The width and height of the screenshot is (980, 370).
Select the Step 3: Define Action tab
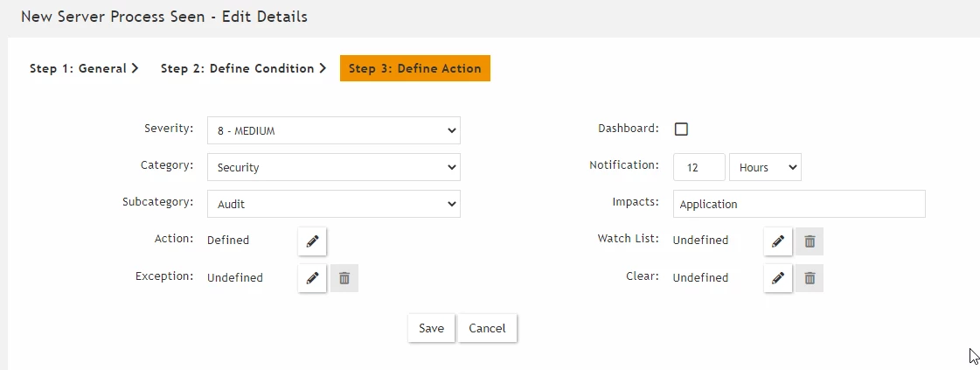point(415,69)
